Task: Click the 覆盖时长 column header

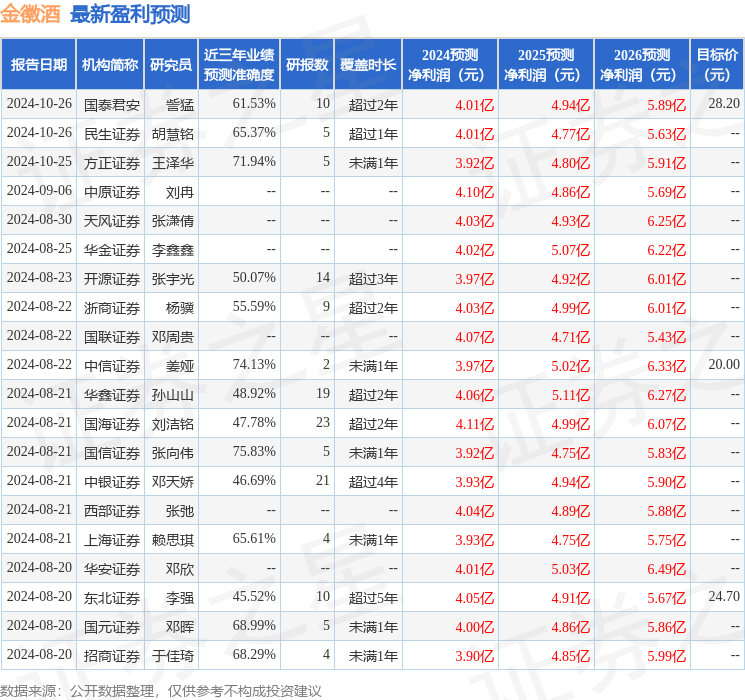Action: tap(368, 65)
